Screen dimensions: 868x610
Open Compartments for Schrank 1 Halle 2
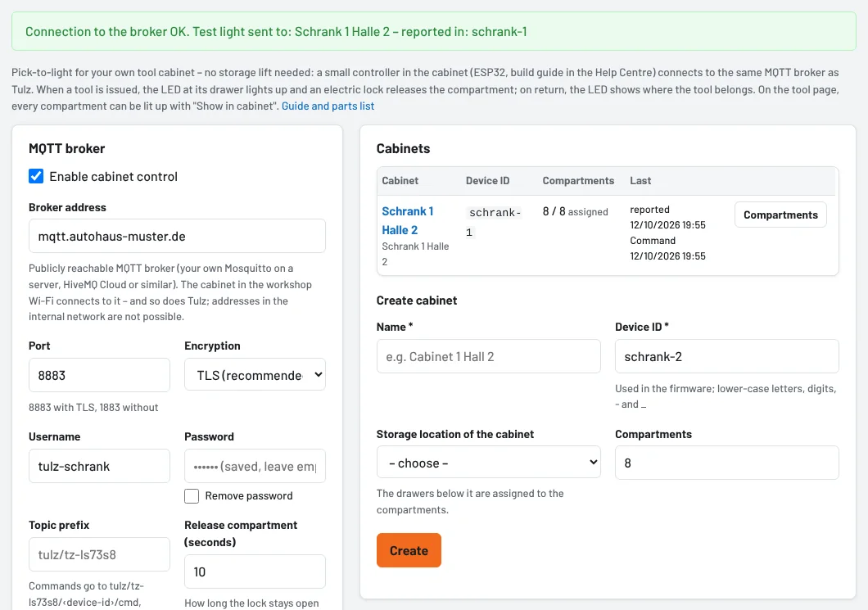coord(780,215)
